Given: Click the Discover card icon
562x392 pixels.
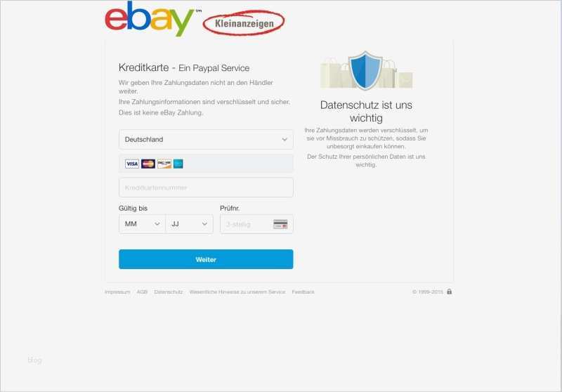Looking at the screenshot, I should point(164,164).
